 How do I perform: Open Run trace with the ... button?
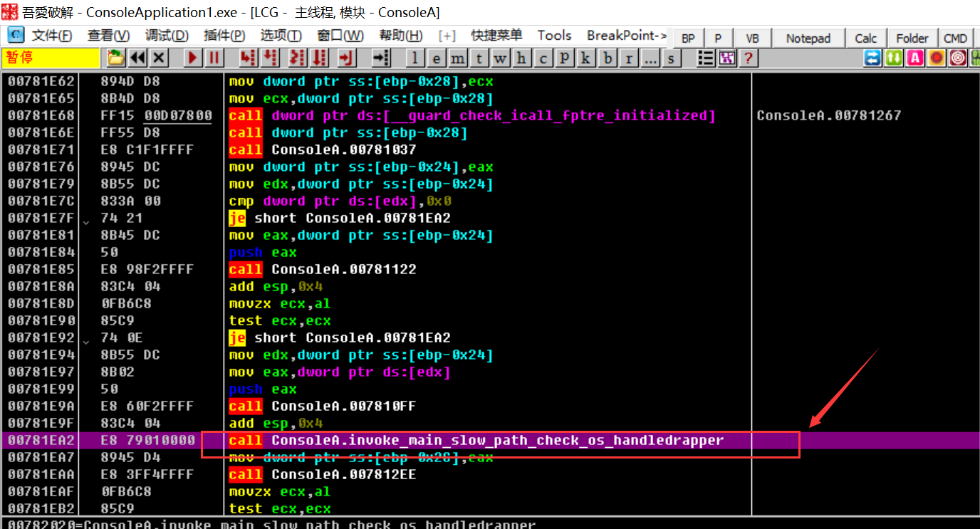[650, 58]
